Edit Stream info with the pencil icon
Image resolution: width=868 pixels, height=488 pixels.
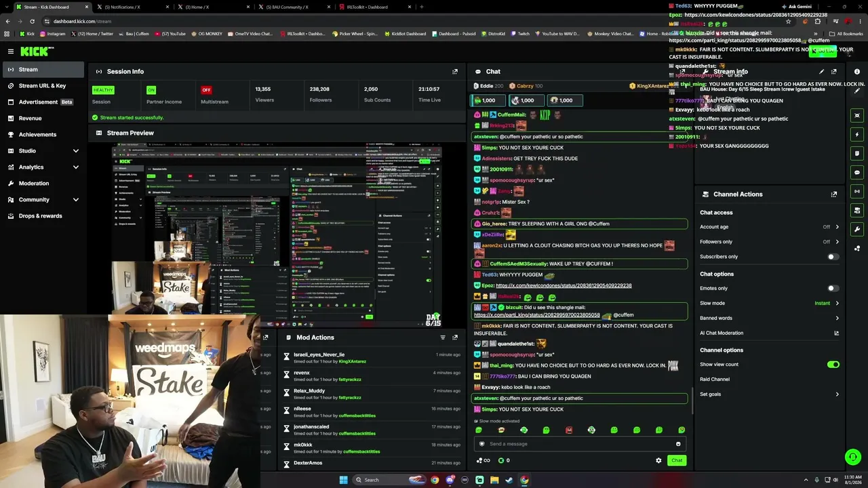point(822,71)
